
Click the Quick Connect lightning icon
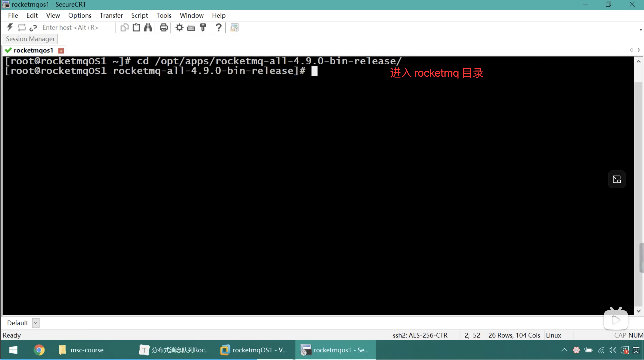(10, 27)
